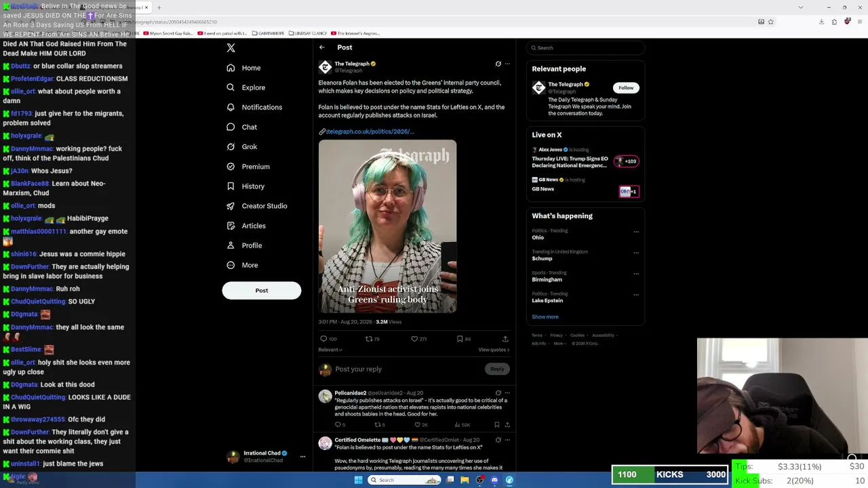
Task: Open the post image of green-haired activist
Action: 388,226
